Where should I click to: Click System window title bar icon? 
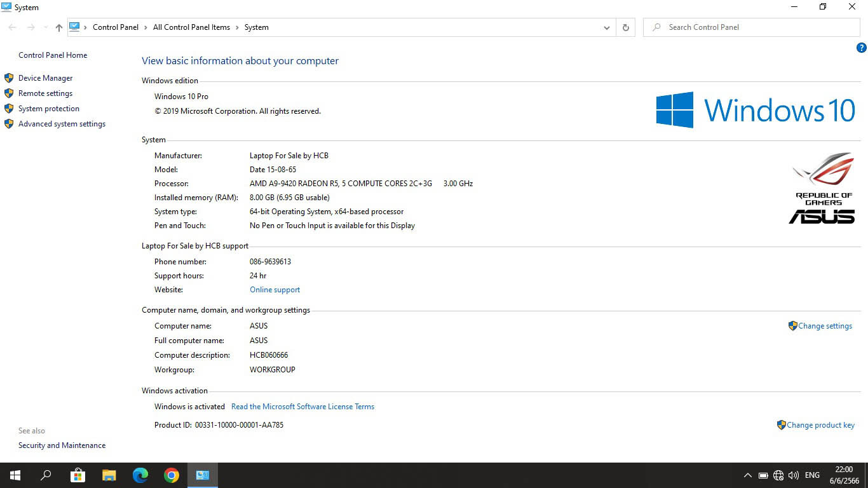pyautogui.click(x=6, y=7)
